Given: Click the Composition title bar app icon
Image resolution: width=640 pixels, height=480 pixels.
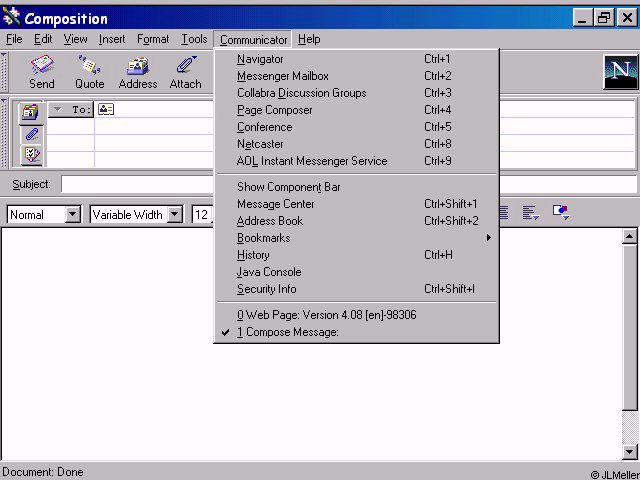Looking at the screenshot, I should pos(11,17).
